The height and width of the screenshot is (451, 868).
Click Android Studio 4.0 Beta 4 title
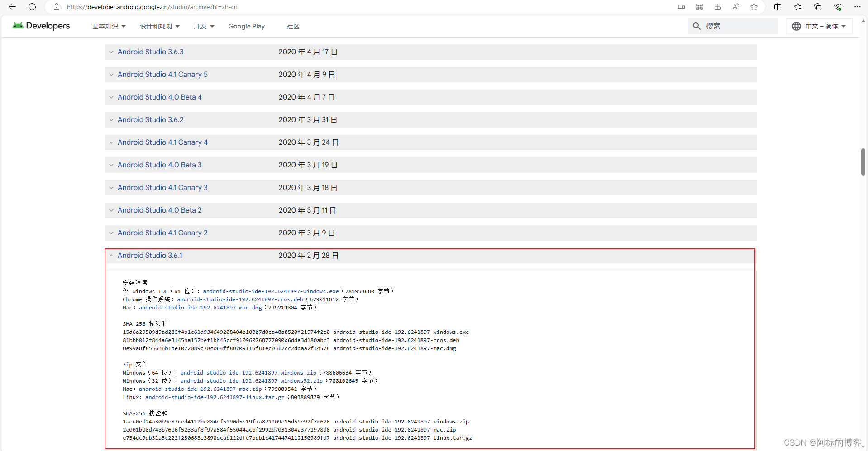click(x=160, y=97)
